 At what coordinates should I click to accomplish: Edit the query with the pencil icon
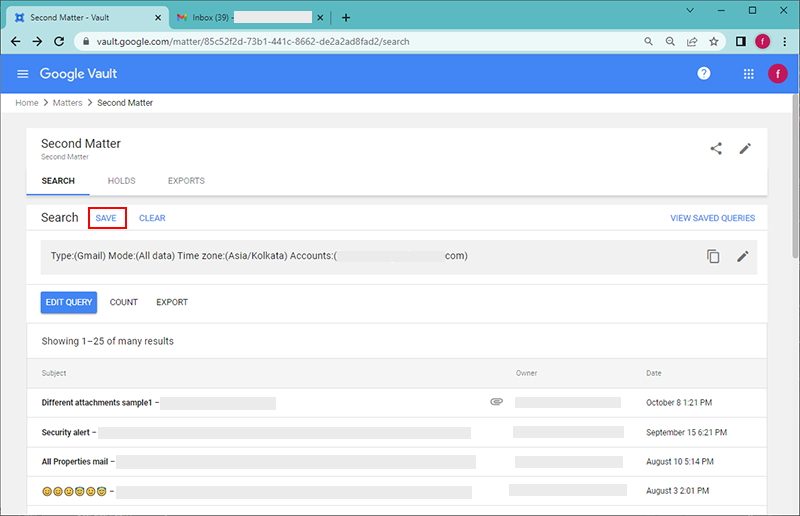743,256
